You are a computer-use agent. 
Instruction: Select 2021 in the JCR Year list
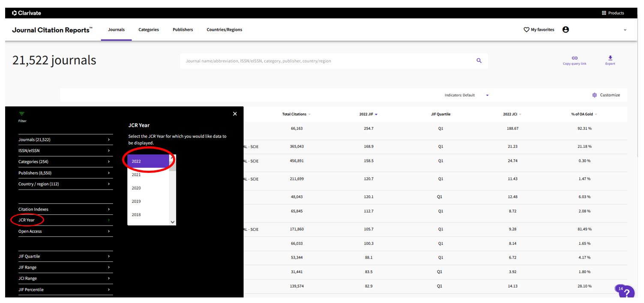click(x=148, y=175)
